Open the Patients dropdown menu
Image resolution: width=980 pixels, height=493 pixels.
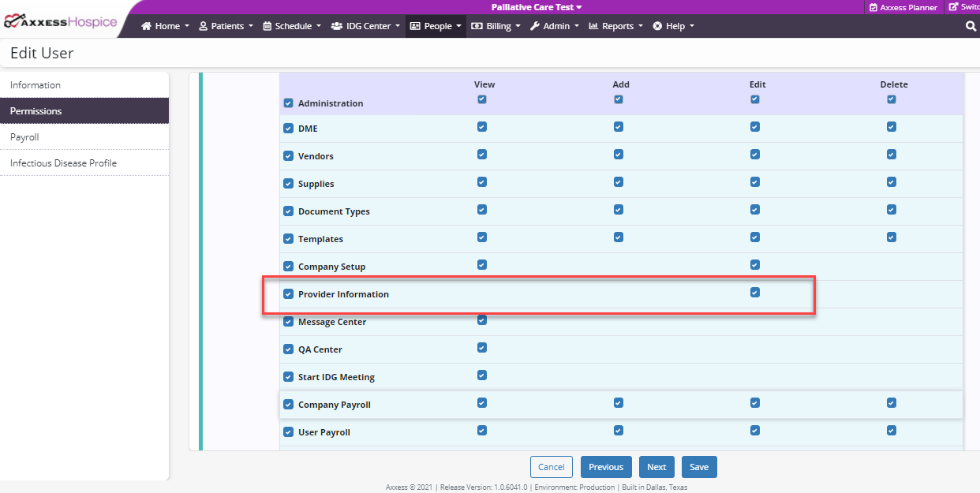click(x=226, y=26)
